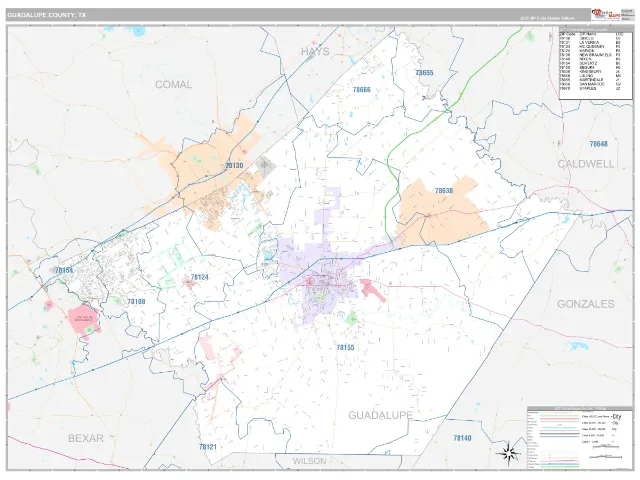
Task: Click the COMAL county label
Action: (173, 84)
